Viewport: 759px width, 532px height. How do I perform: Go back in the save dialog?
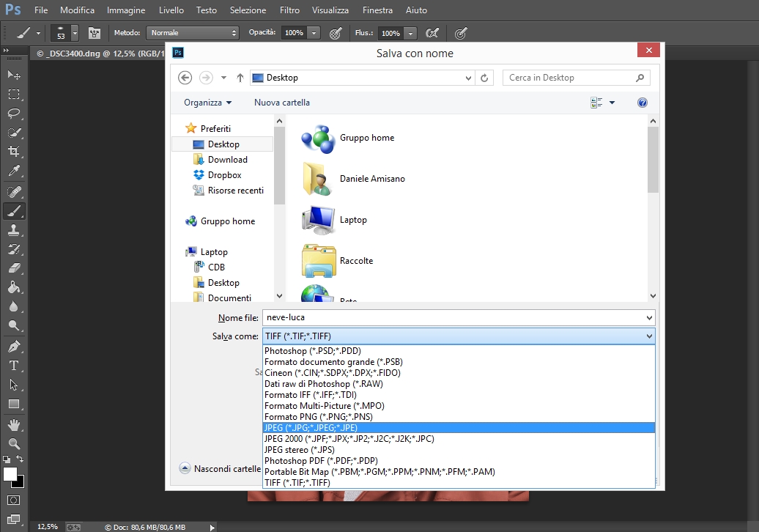point(185,78)
